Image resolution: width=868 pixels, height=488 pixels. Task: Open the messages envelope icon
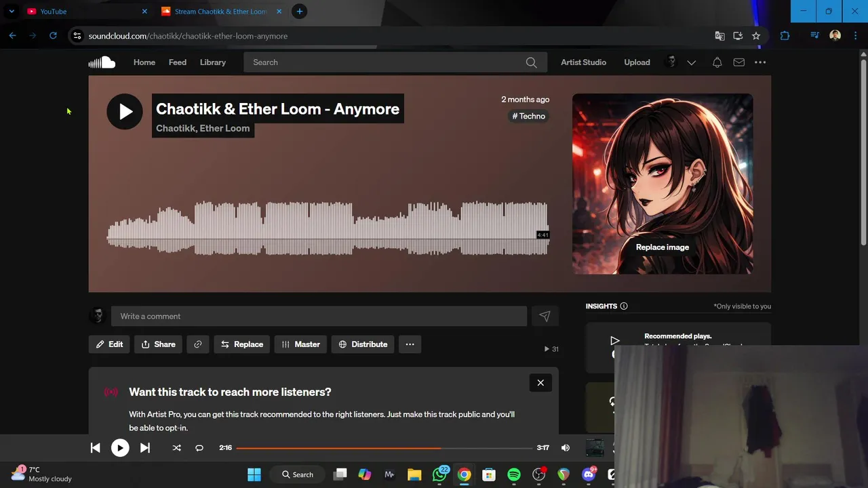[738, 62]
